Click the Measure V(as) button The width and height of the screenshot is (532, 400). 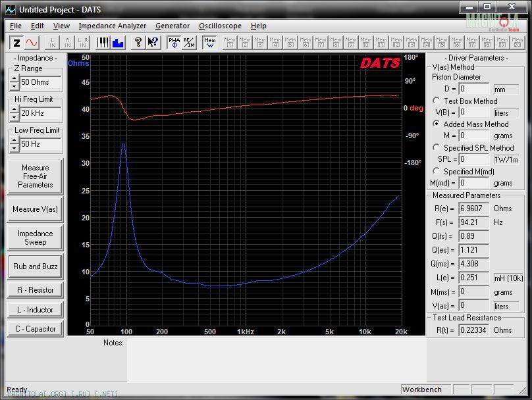[36, 209]
